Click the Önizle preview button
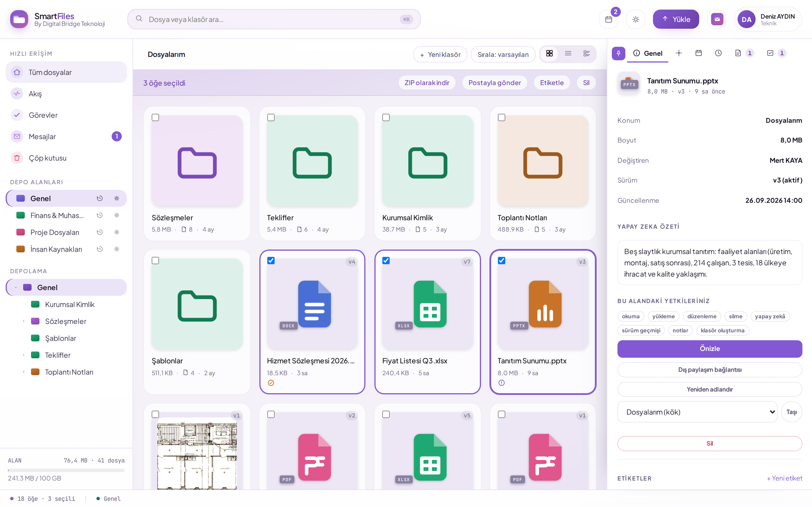The image size is (812, 507). 710,349
